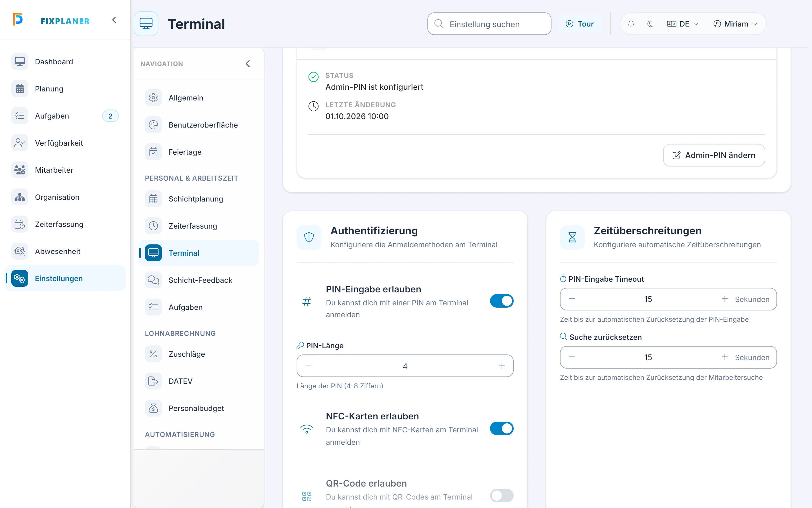Switch to dark mode moon icon
The image size is (812, 508).
tap(650, 24)
